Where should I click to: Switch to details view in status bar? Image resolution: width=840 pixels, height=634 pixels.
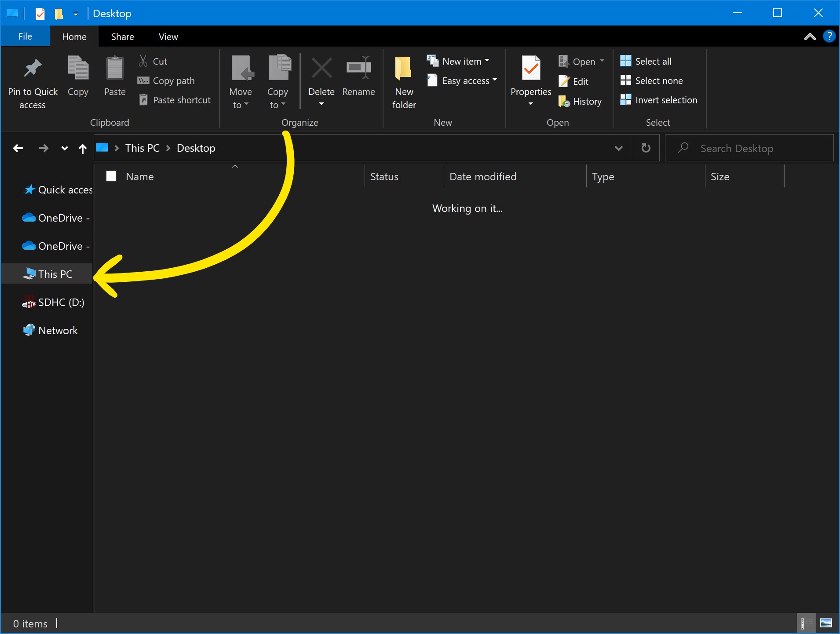[x=806, y=623]
